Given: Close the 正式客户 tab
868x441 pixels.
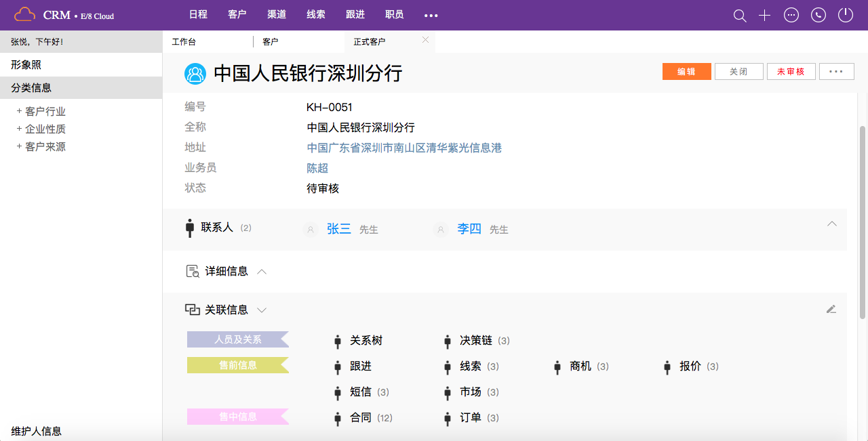Looking at the screenshot, I should (425, 40).
